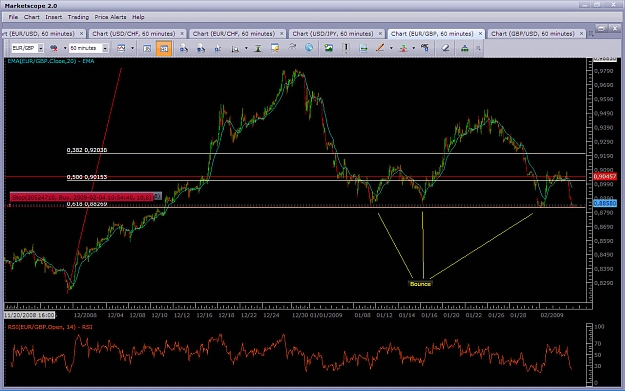625x391 pixels.
Task: Click the 0,500 0,90153 Fibonacci level label
Action: coord(87,177)
